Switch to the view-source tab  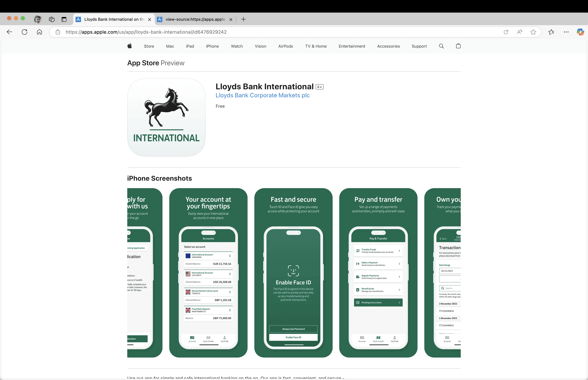click(x=195, y=19)
